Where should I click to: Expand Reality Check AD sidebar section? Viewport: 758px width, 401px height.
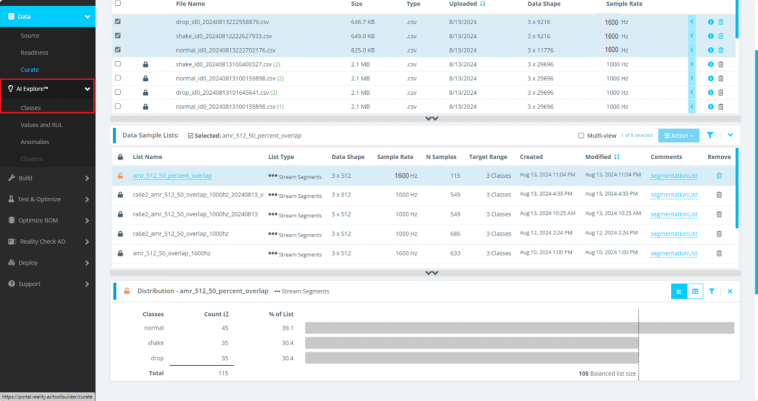point(87,242)
